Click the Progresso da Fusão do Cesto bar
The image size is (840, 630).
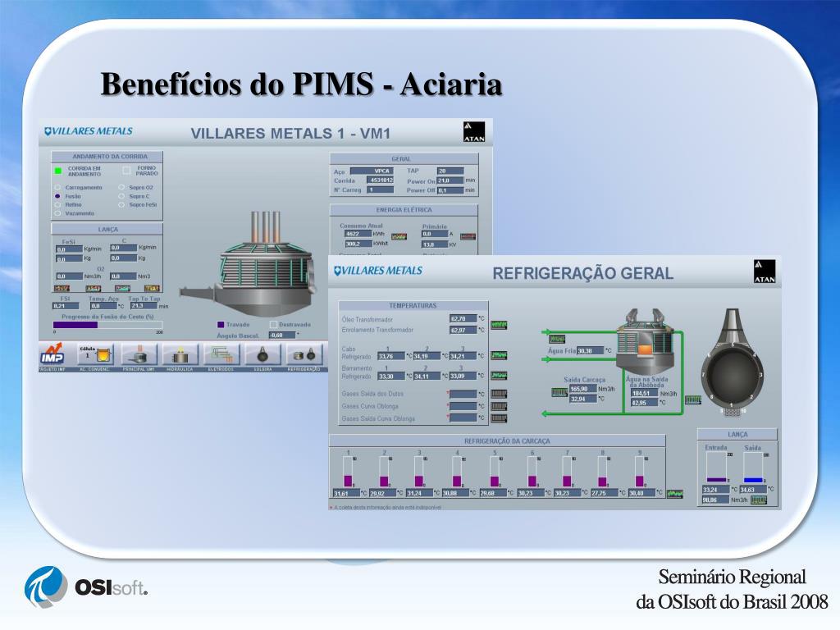coord(107,325)
